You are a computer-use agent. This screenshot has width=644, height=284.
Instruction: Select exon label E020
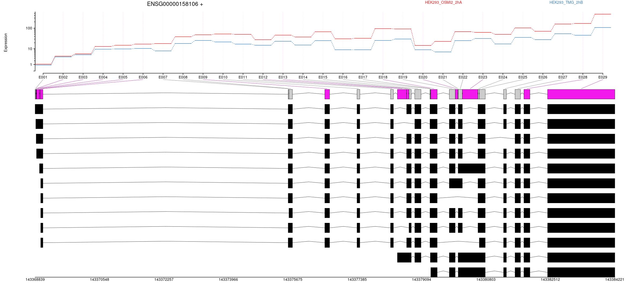(x=423, y=77)
